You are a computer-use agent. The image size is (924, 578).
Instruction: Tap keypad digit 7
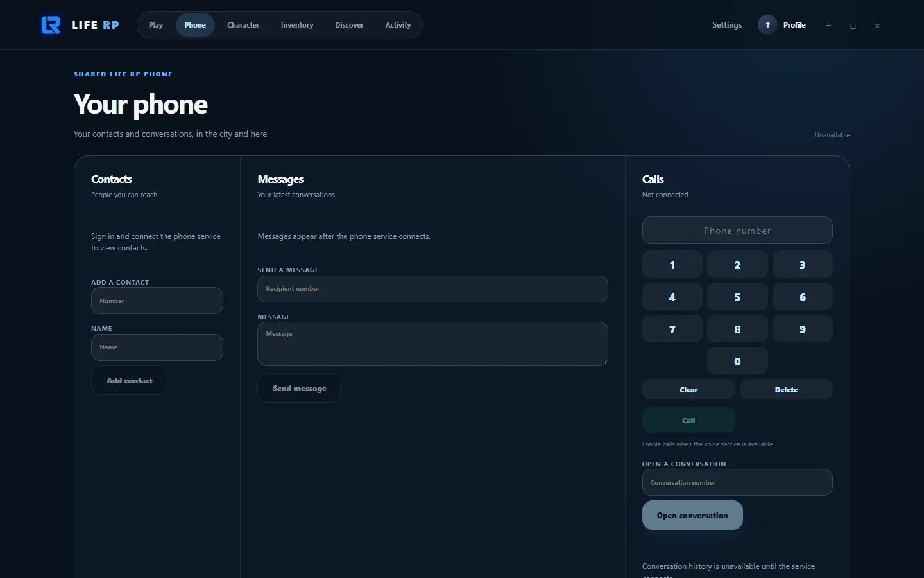coord(672,329)
